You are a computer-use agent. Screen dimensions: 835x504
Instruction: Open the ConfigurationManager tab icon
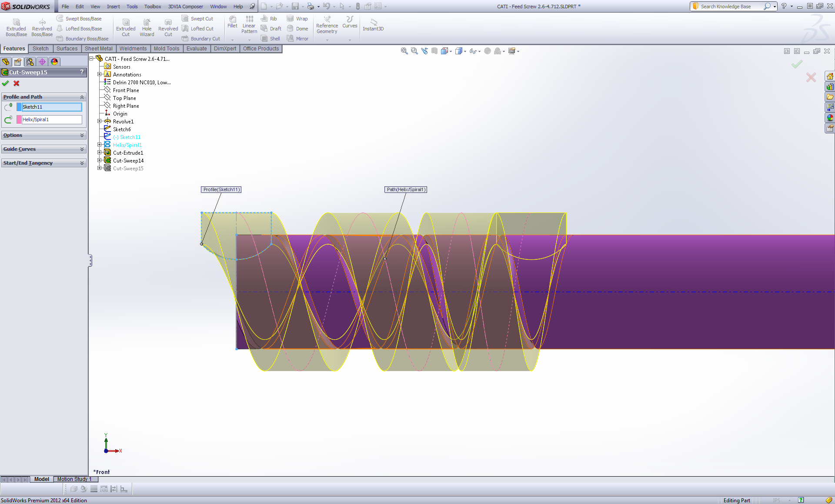[30, 62]
